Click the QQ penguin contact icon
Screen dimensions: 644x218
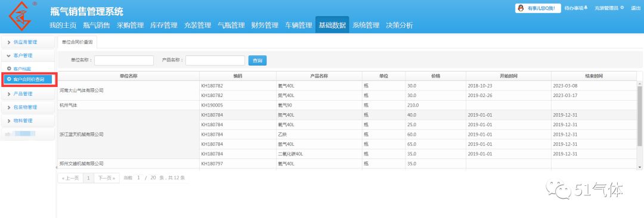pos(521,8)
